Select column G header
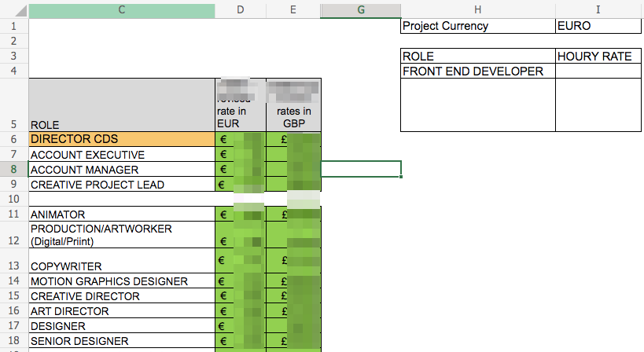 [x=361, y=9]
